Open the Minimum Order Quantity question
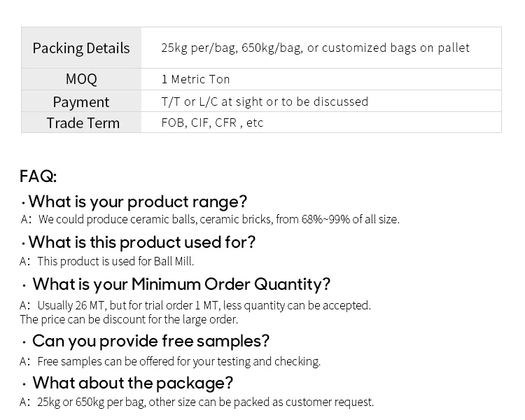The width and height of the screenshot is (525, 420). (x=181, y=284)
